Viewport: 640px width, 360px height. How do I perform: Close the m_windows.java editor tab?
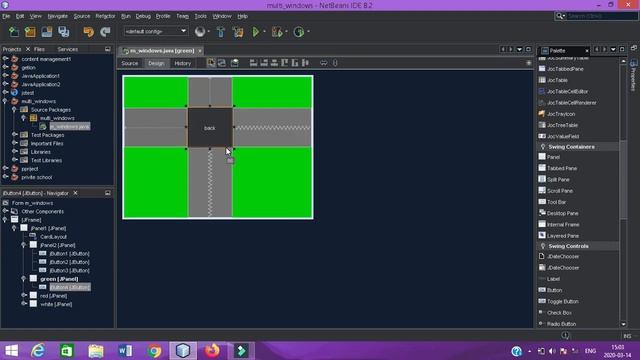[200, 51]
